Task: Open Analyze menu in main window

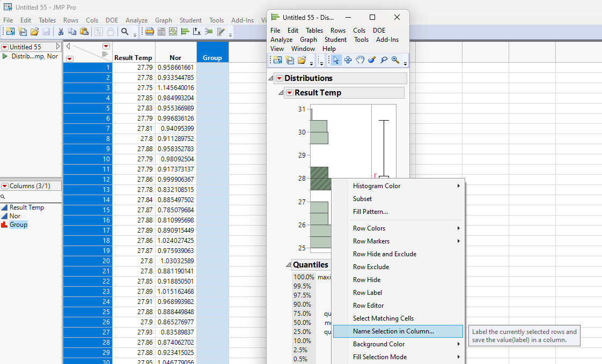Action: [136, 20]
